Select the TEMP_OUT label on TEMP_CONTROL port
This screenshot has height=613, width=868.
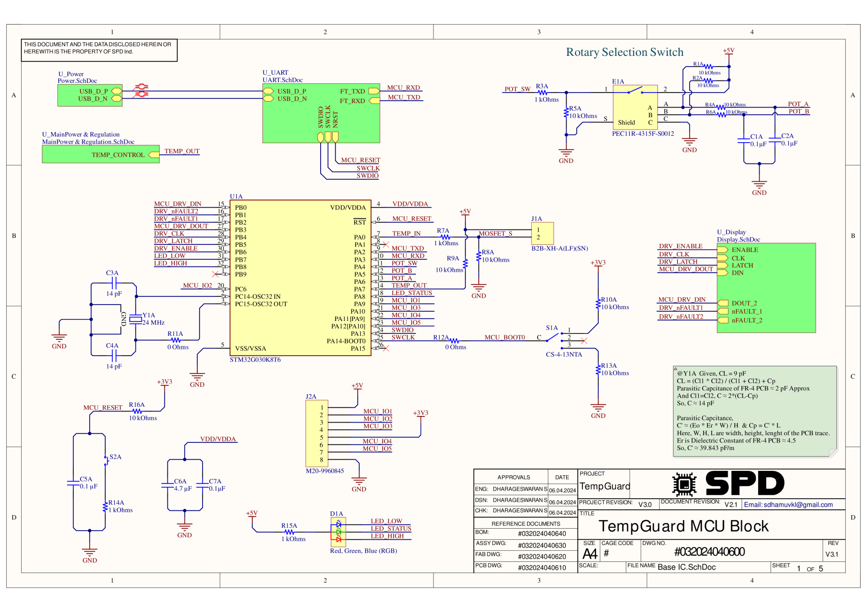[182, 151]
